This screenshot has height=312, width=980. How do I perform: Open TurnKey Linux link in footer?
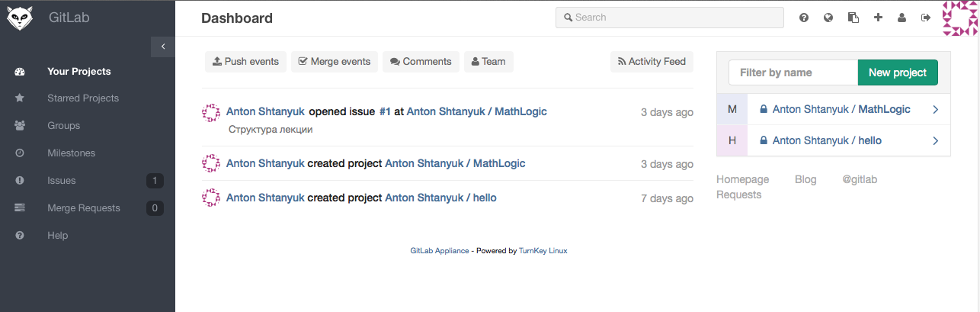click(543, 250)
